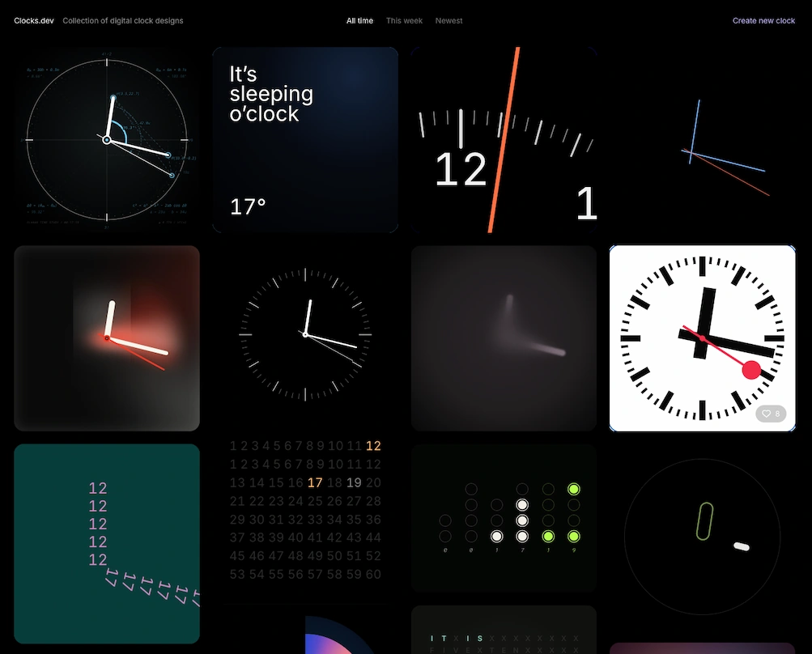Viewport: 812px width, 654px height.
Task: Like the Swiss railway clock via heart button
Action: 771,414
